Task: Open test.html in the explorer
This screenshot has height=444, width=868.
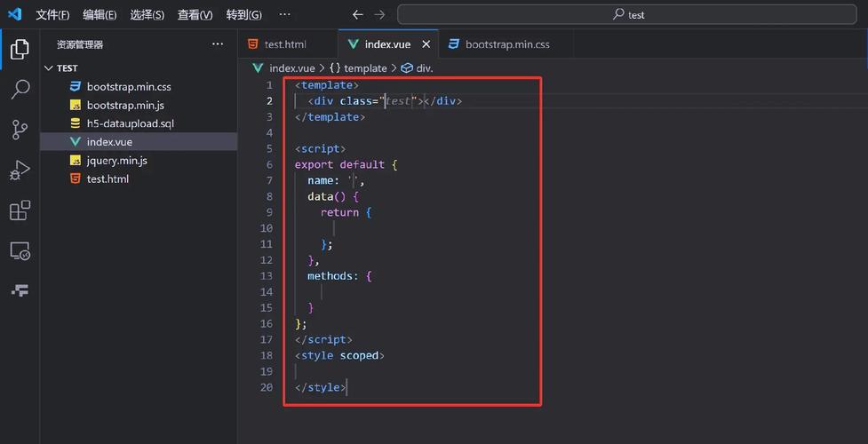Action: coord(139,178)
